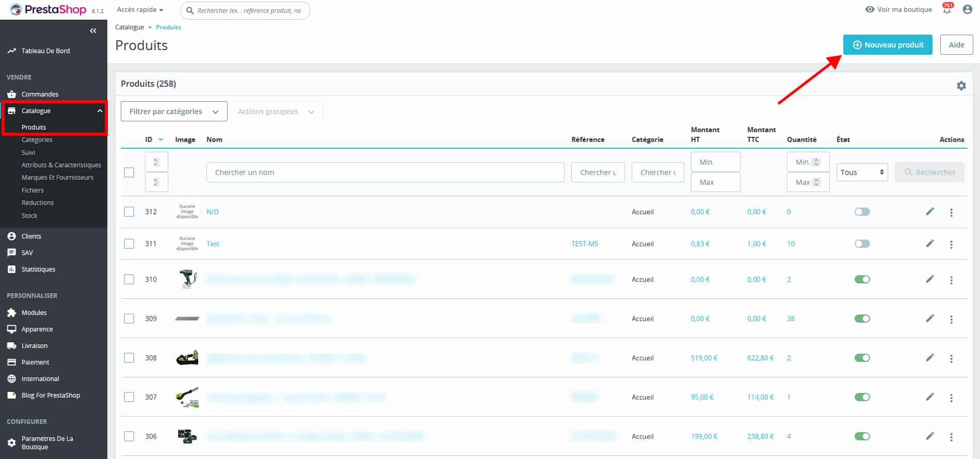The height and width of the screenshot is (459, 980).
Task: Open more actions menu for product 311
Action: (x=951, y=244)
